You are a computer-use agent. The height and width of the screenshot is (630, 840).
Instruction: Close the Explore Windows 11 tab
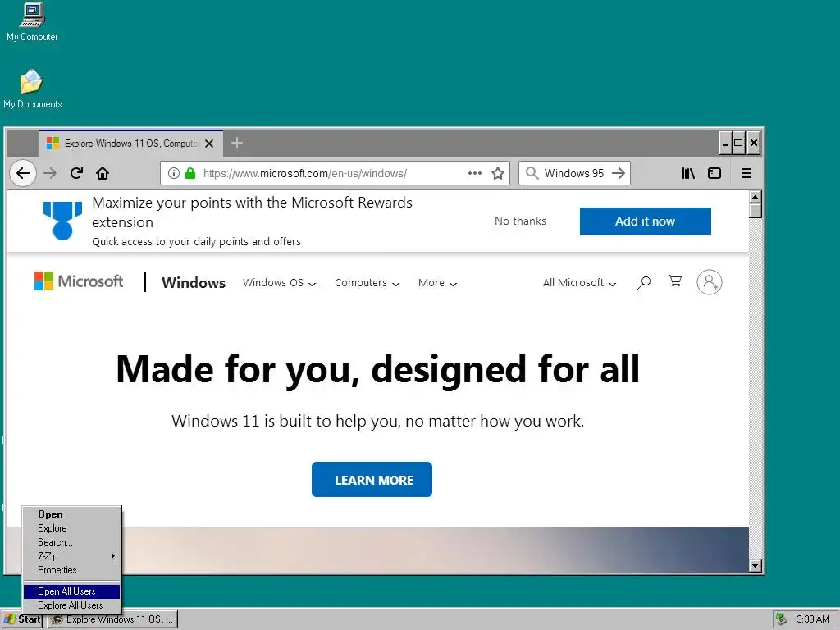[x=209, y=144]
